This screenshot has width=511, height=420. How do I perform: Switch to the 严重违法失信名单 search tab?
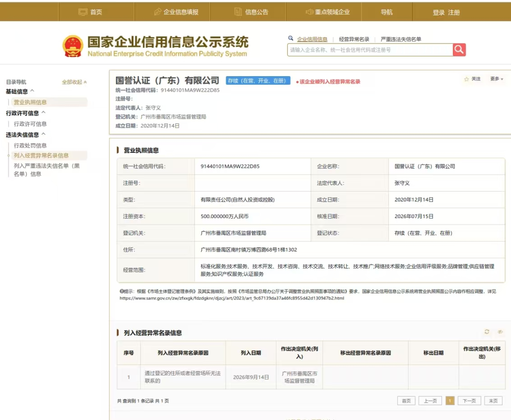coord(401,39)
